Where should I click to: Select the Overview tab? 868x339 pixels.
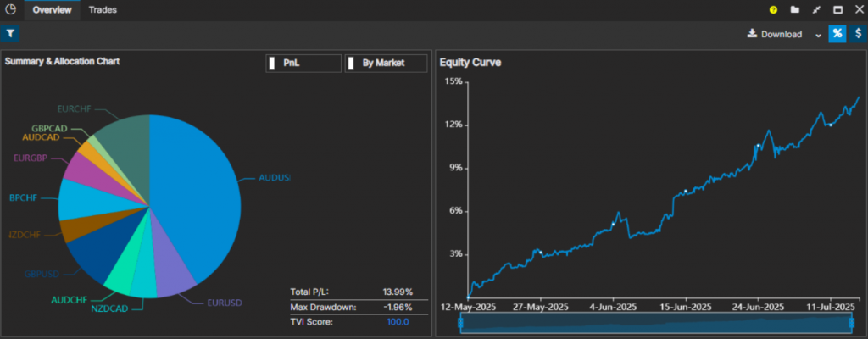coord(52,10)
